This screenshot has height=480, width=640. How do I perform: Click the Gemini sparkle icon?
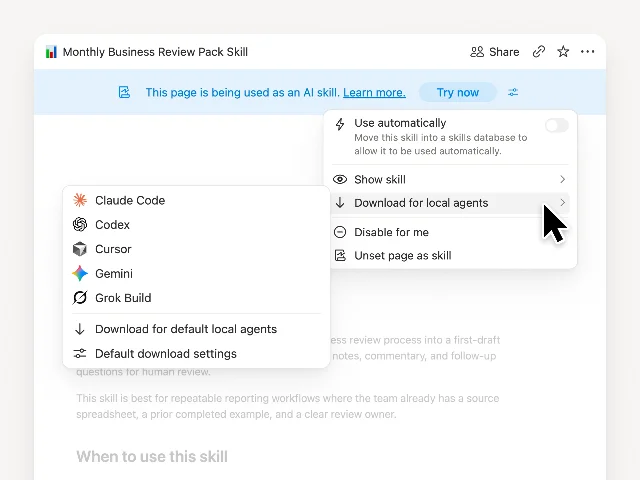tap(80, 273)
